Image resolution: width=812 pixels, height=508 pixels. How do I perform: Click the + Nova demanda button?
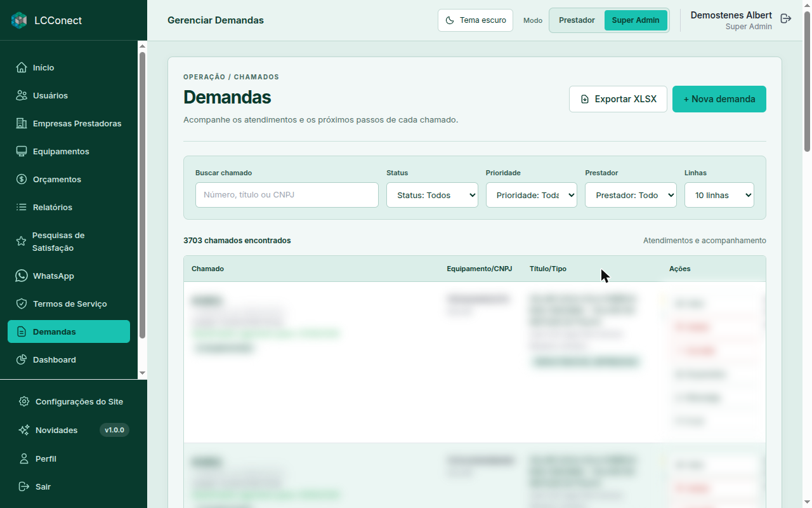coord(719,99)
